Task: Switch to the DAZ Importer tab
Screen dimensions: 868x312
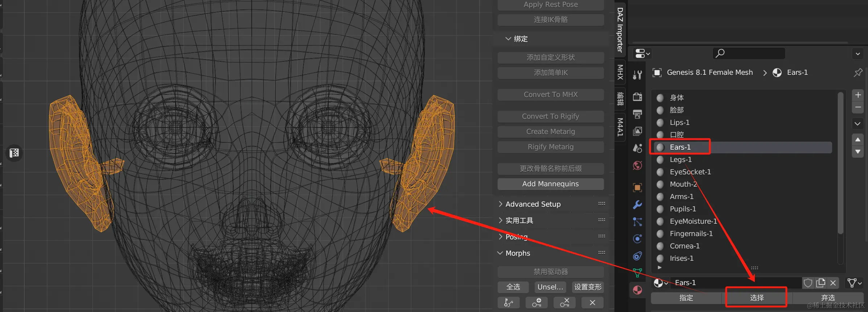Action: click(620, 29)
